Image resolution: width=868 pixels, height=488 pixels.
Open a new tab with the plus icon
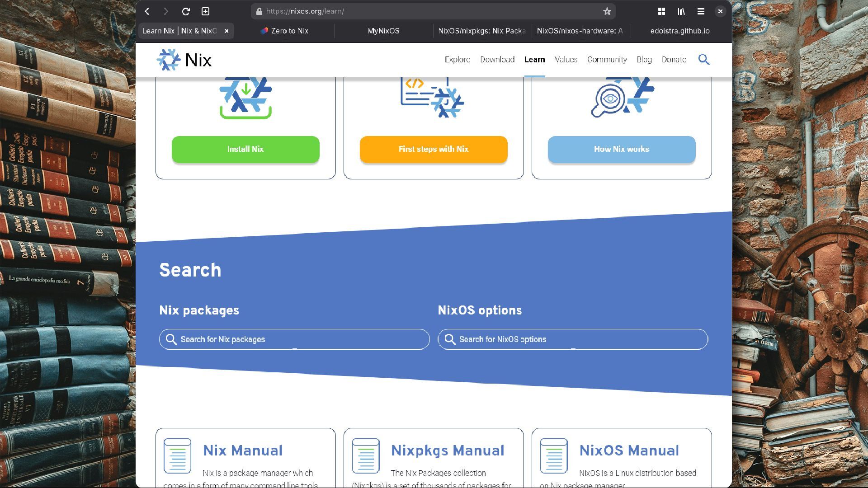(205, 11)
